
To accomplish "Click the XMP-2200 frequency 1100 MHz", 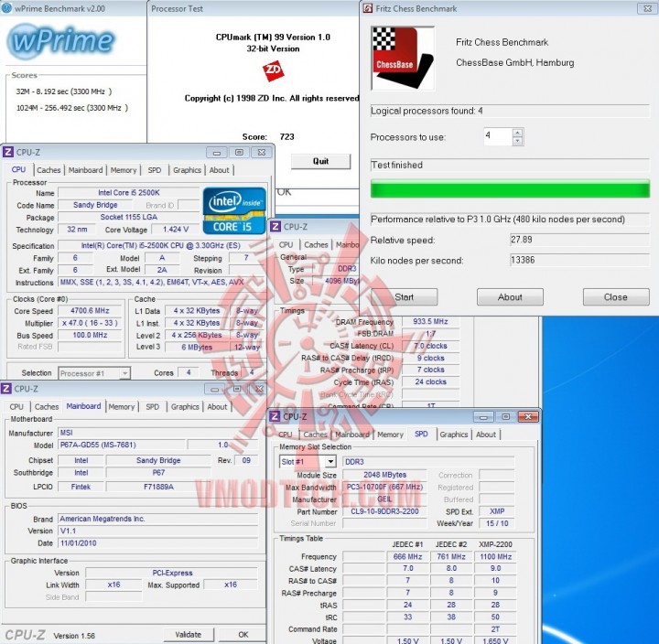I will pos(495,556).
